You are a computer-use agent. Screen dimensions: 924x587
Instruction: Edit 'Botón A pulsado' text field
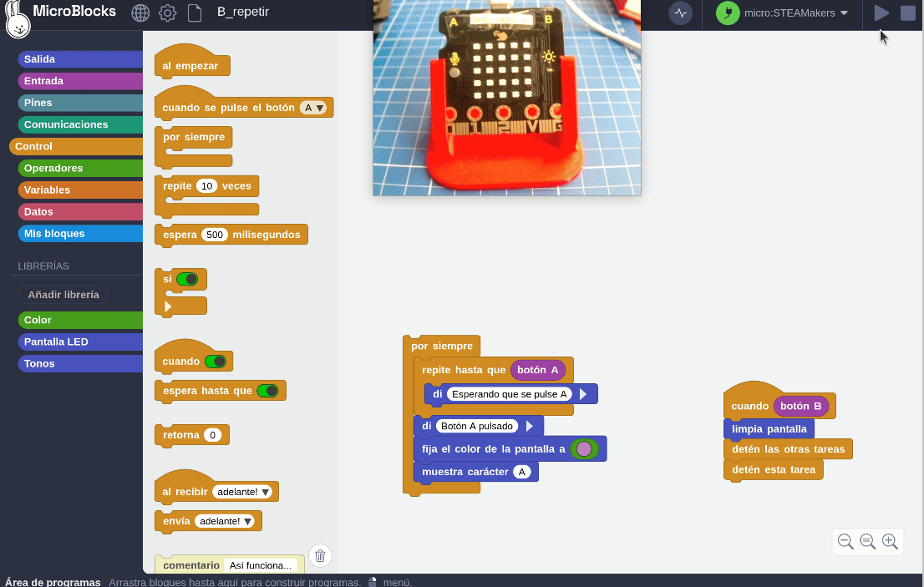click(x=477, y=426)
